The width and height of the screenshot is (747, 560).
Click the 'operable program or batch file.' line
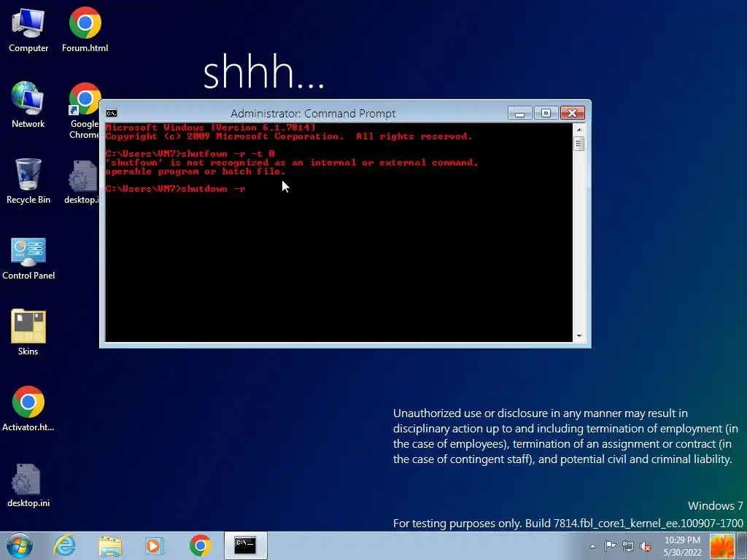point(196,171)
